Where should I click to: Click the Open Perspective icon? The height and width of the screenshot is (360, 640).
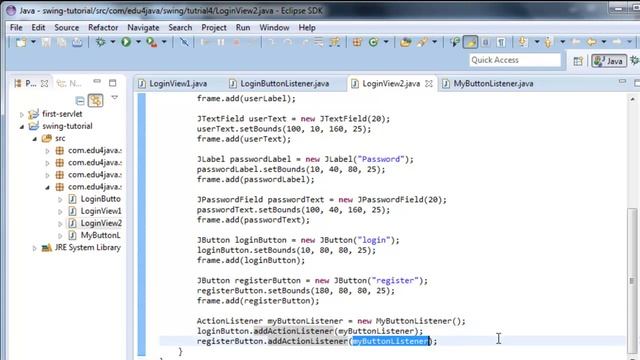[578, 61]
